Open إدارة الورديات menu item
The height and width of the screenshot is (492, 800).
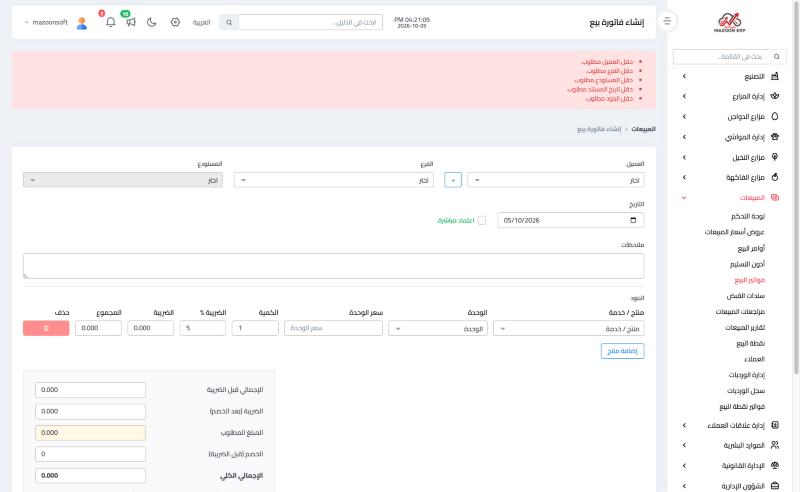[746, 375]
